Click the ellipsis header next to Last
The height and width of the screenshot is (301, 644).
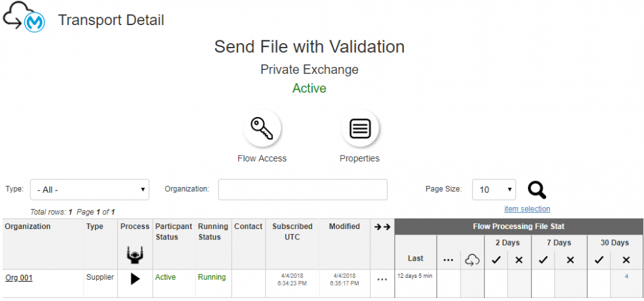pyautogui.click(x=448, y=259)
